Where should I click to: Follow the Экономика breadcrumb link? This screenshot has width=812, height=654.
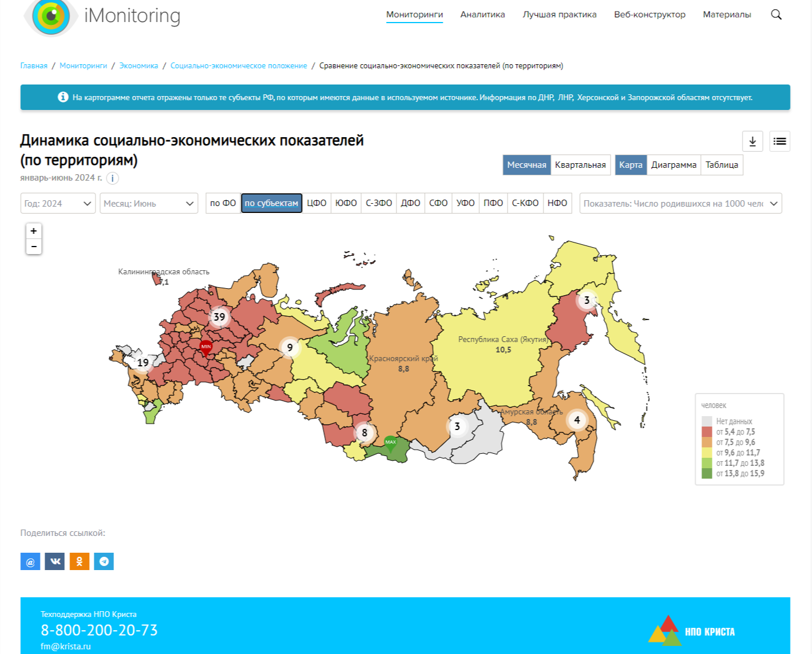coord(138,66)
